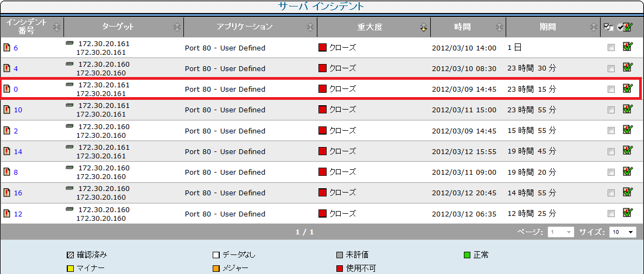Image resolution: width=644 pixels, height=274 pixels.
Task: Open incident number 4 link
Action: [16, 68]
